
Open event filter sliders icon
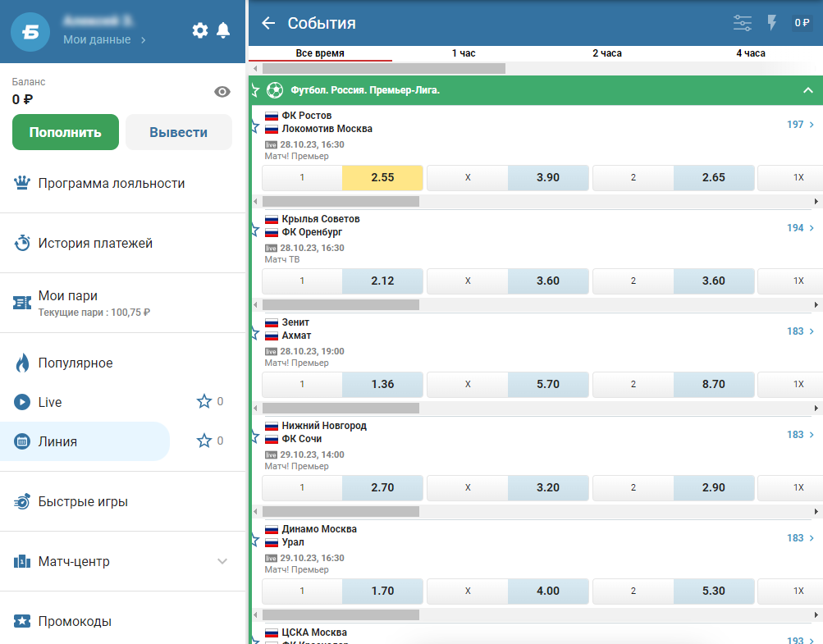click(x=742, y=23)
